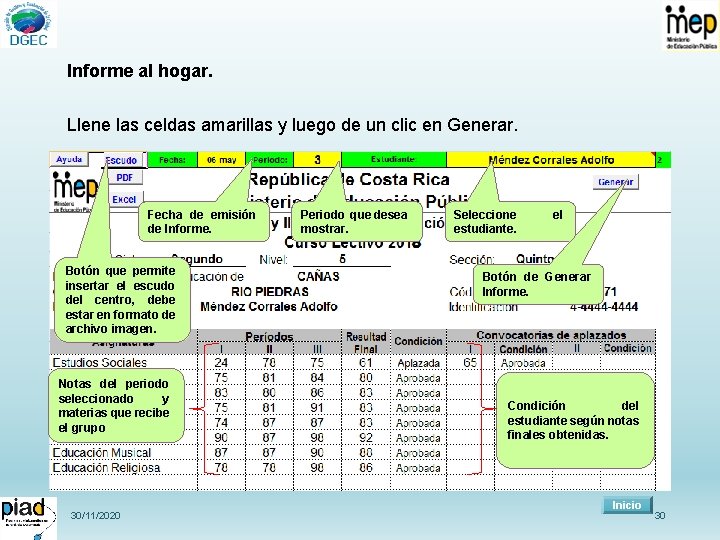The width and height of the screenshot is (720, 540).
Task: Select the 'Estudios Sociales' row label
Action: point(100,363)
